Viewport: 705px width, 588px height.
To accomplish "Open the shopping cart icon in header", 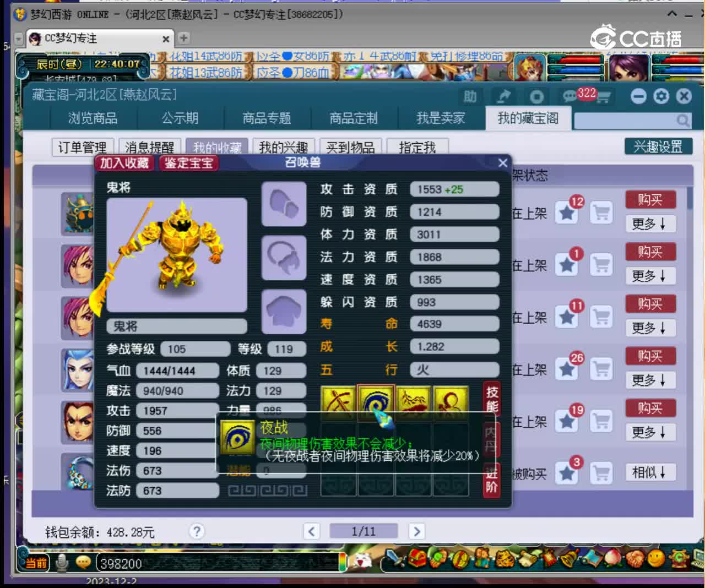I will point(603,97).
